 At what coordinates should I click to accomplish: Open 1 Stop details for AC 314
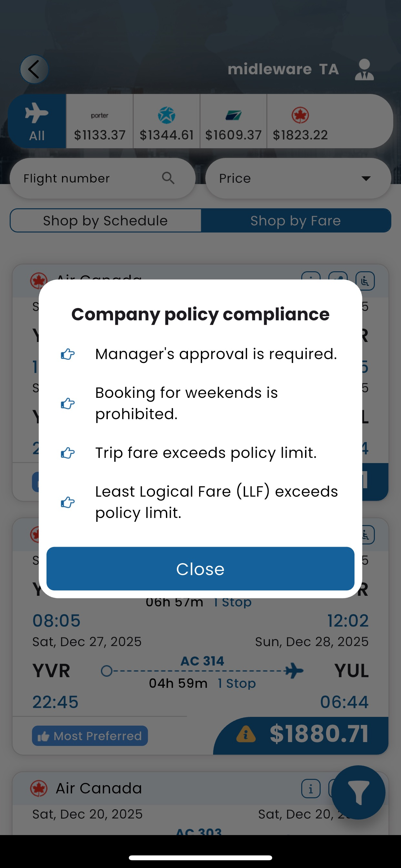click(x=237, y=683)
